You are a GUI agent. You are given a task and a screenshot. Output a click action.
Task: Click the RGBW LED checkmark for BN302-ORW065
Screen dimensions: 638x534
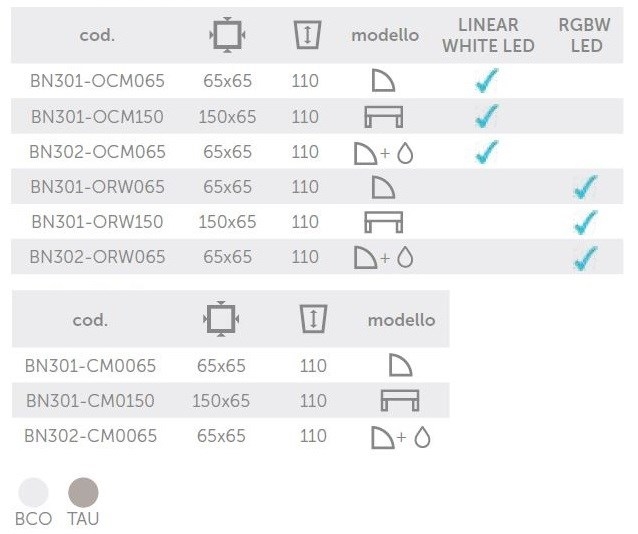(x=586, y=258)
